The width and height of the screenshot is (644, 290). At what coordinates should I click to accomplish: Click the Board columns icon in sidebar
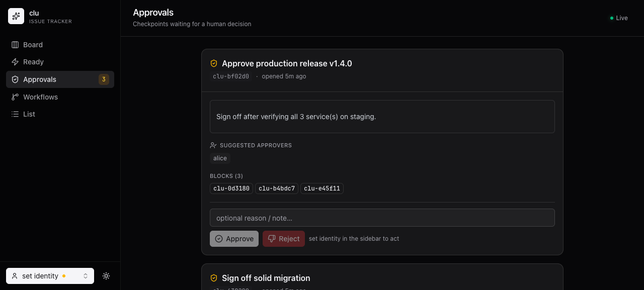15,45
